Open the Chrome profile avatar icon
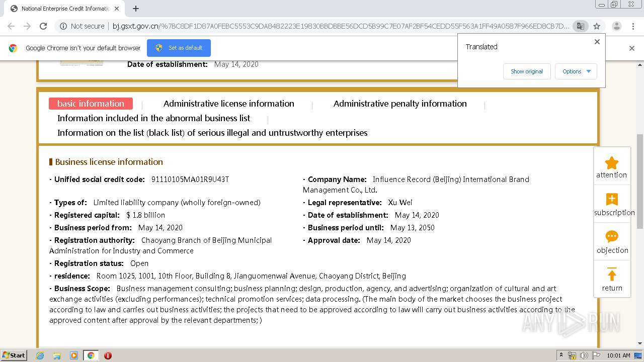 (616, 26)
